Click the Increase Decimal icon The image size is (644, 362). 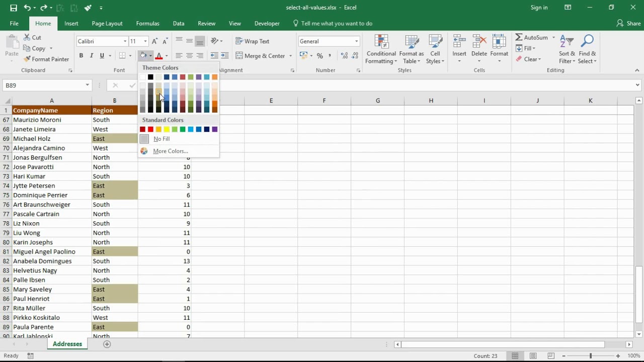coord(344,56)
